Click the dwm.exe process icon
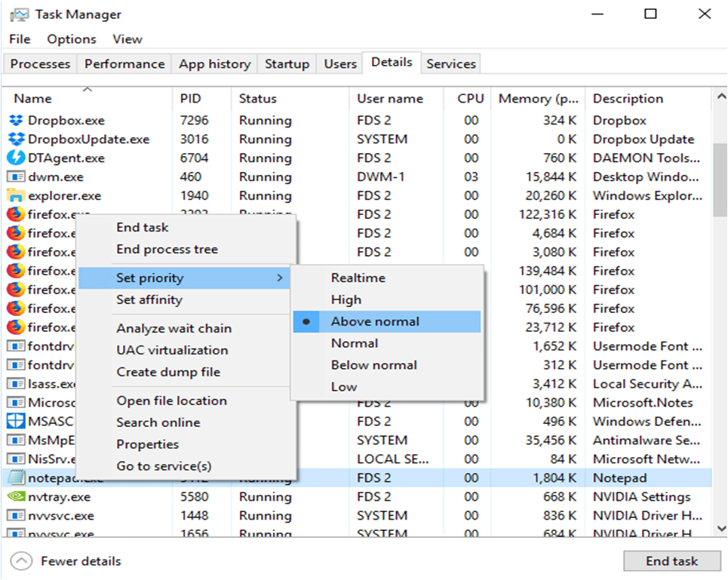Viewport: 728px width, 580px height. pyautogui.click(x=16, y=176)
